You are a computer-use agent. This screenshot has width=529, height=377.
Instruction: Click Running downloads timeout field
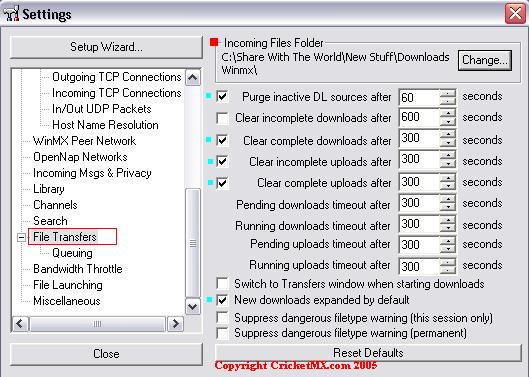(419, 224)
